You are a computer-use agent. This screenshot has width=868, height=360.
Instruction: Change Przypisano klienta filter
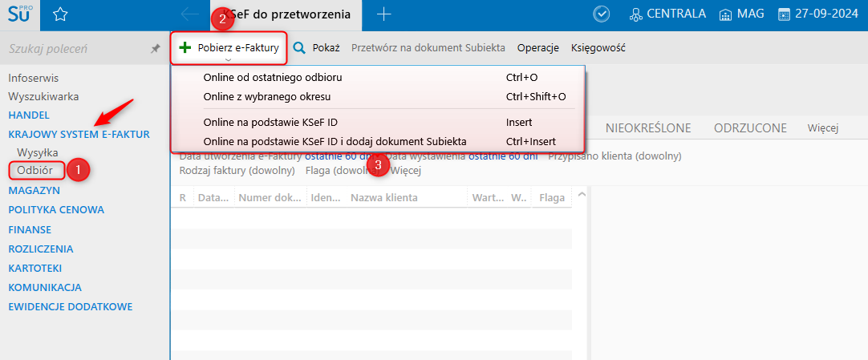point(614,156)
